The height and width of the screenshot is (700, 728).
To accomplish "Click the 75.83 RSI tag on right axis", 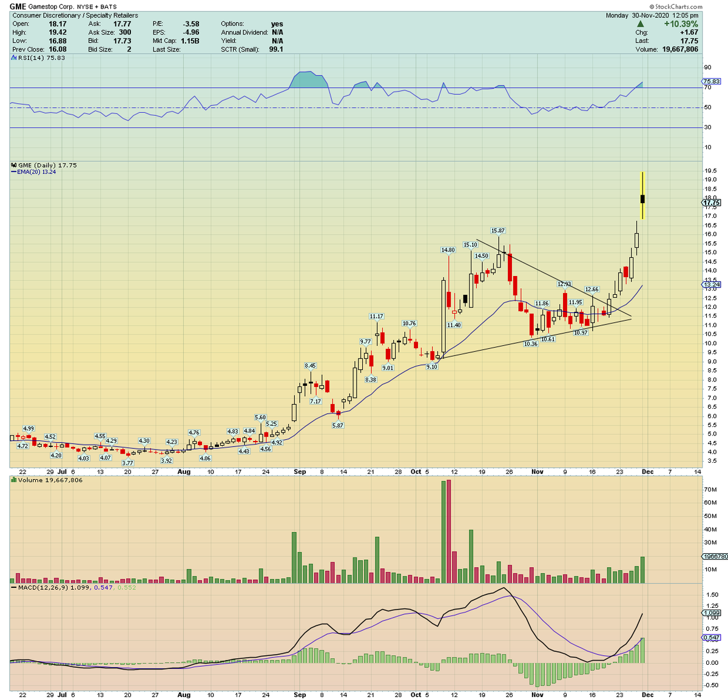I will tap(711, 81).
